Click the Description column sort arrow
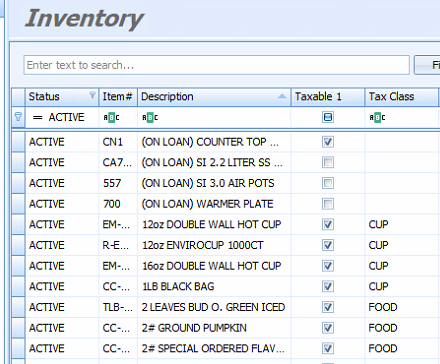This screenshot has height=364, width=440. click(282, 96)
